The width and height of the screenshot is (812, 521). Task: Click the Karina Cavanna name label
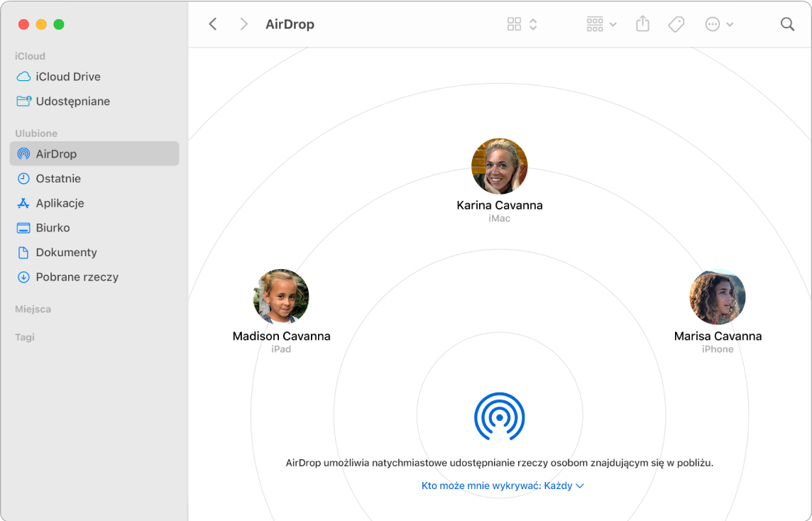(499, 206)
